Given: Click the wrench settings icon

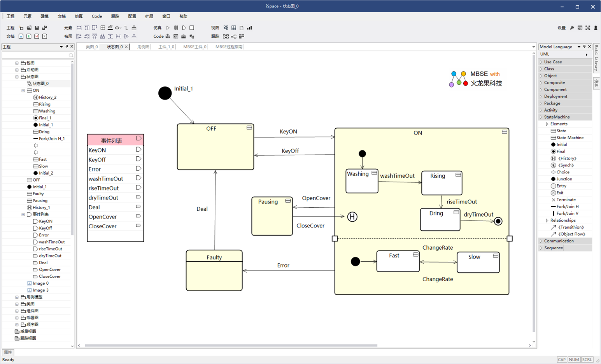Looking at the screenshot, I should [572, 28].
